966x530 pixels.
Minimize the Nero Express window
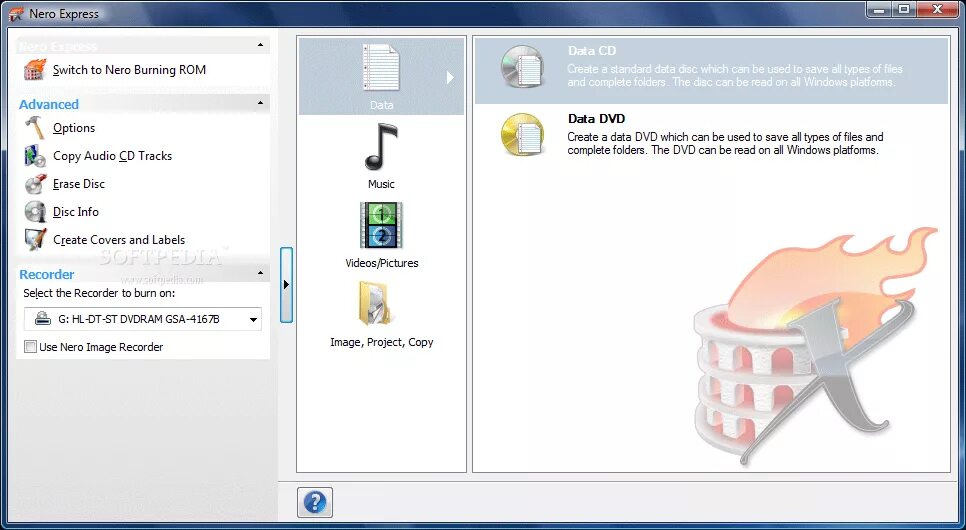click(x=880, y=9)
